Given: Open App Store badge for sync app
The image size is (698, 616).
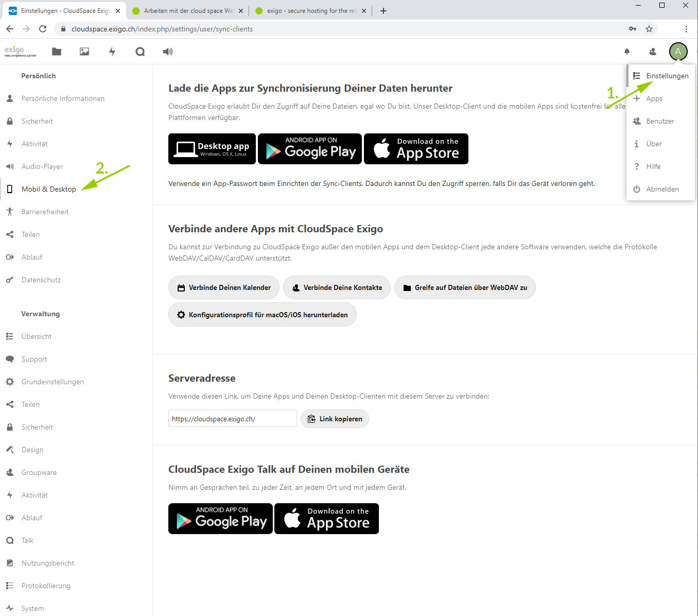Looking at the screenshot, I should [x=416, y=149].
